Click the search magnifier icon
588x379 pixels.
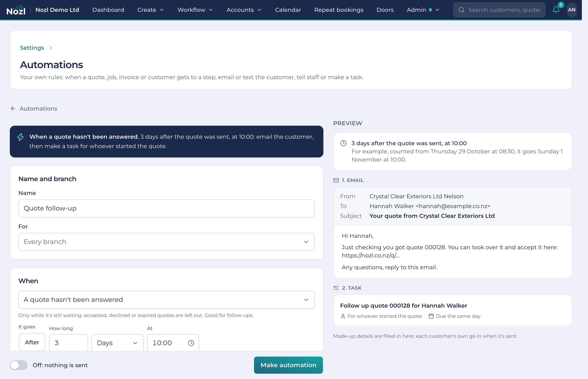click(461, 10)
